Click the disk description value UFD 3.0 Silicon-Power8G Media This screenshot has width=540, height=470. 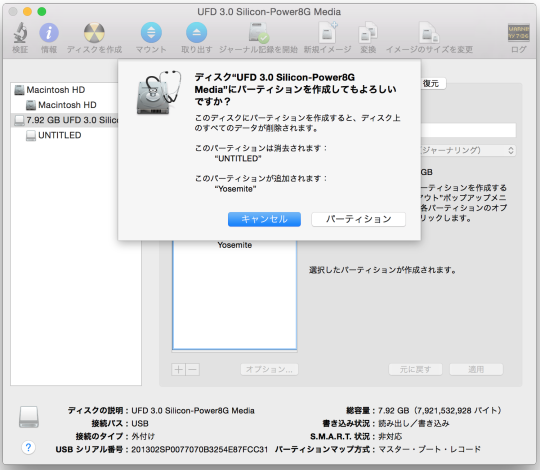coord(193,411)
